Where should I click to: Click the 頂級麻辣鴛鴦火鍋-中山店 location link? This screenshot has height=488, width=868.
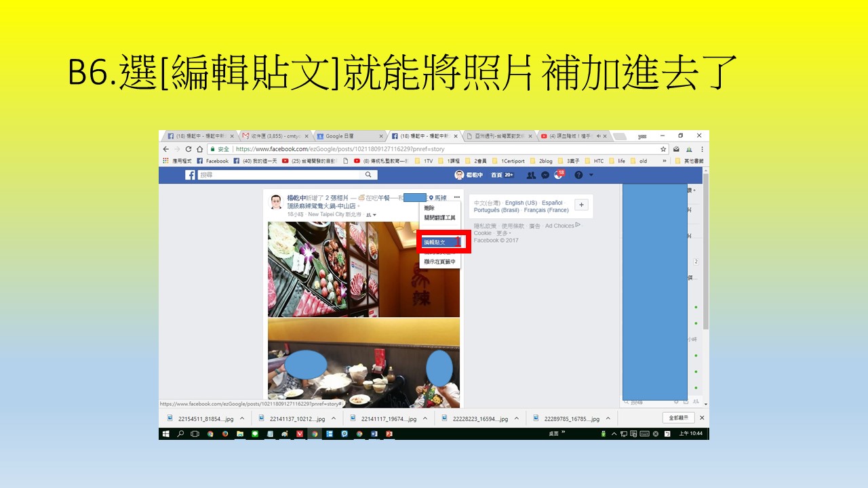[x=323, y=206]
